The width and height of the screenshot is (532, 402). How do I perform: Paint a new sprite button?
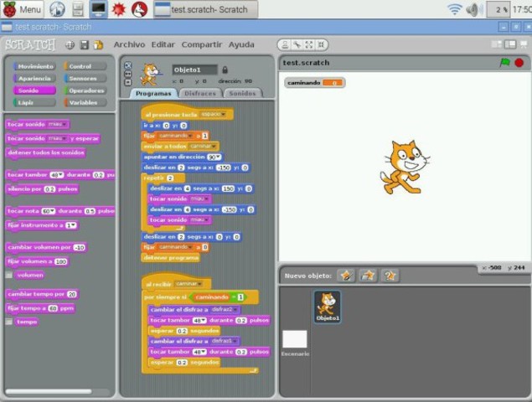(x=346, y=276)
